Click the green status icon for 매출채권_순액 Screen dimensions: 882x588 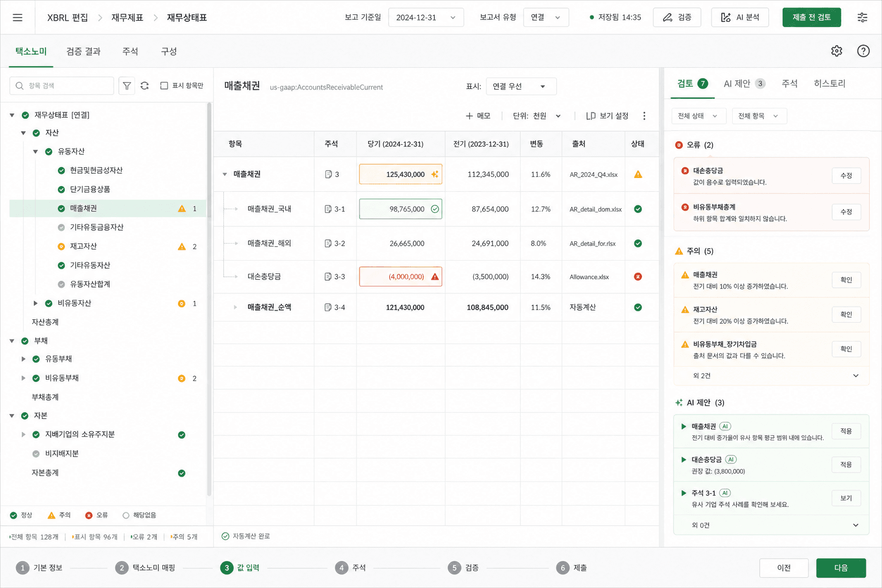pos(638,307)
